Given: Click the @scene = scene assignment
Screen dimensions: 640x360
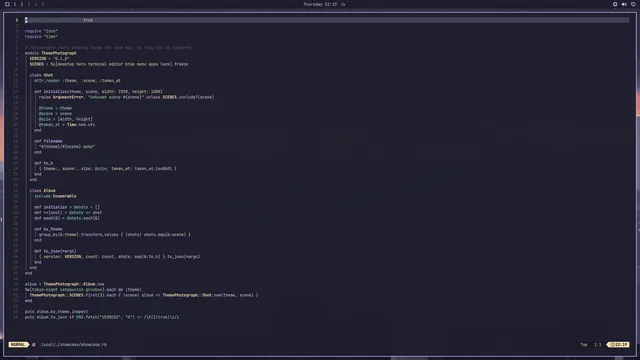Looking at the screenshot, I should pyautogui.click(x=55, y=113).
